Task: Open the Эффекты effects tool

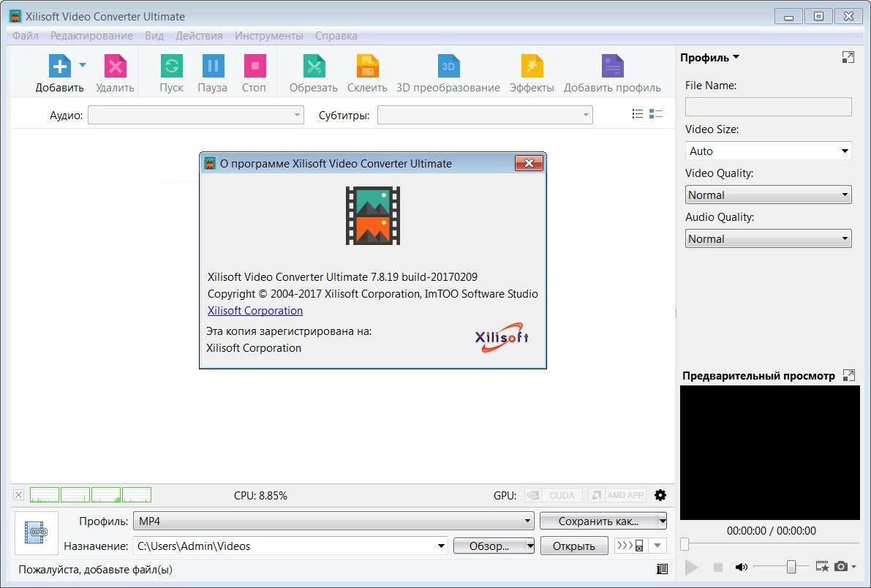Action: click(532, 66)
